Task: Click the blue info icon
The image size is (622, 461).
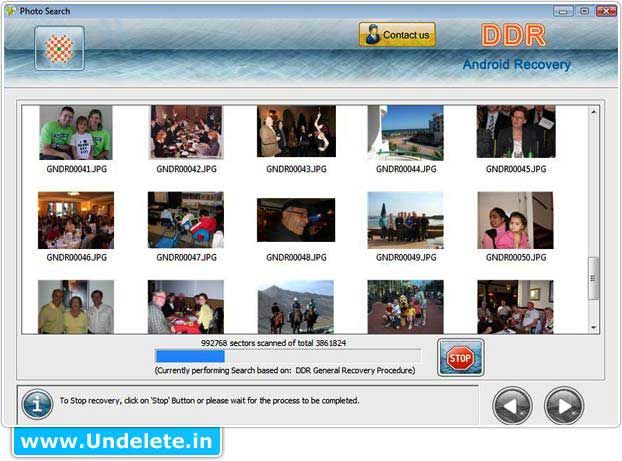Action: pos(37,404)
